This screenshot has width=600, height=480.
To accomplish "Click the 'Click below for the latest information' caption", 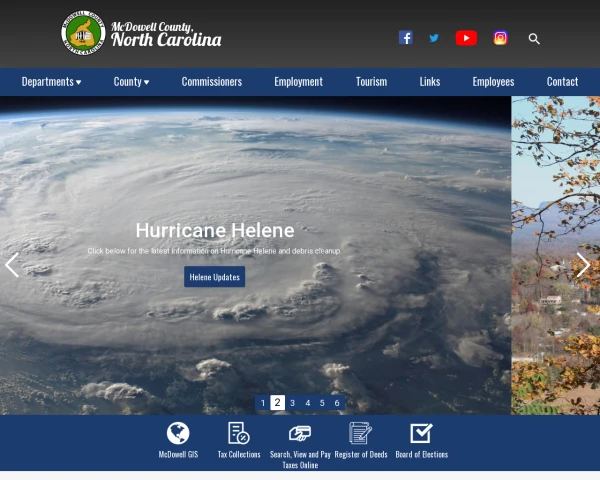I will click(x=214, y=251).
